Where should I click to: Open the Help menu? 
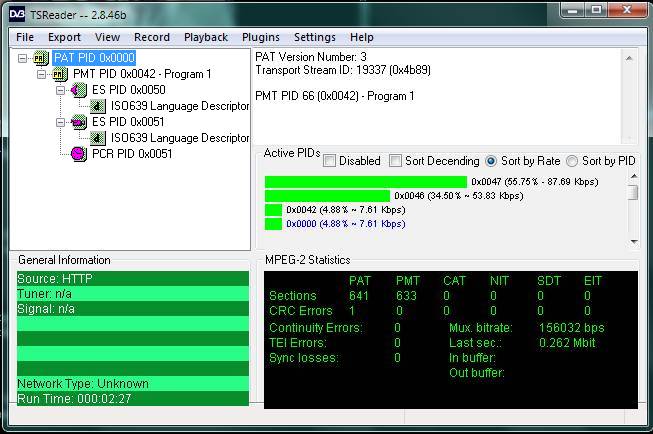pyautogui.click(x=362, y=37)
